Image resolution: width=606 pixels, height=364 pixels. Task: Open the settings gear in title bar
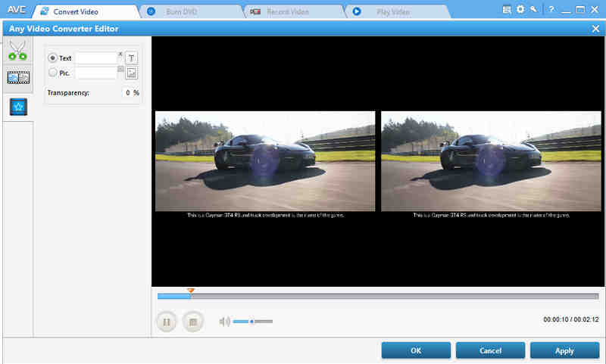[x=520, y=9]
